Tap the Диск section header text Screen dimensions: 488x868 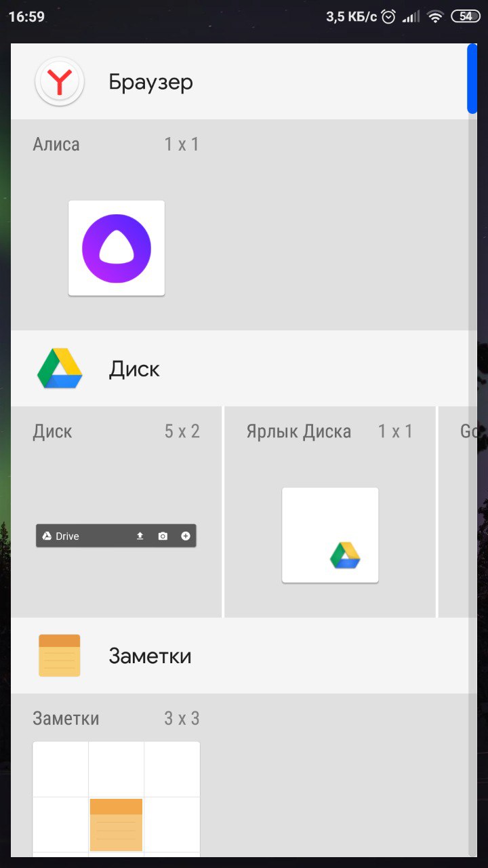(134, 370)
